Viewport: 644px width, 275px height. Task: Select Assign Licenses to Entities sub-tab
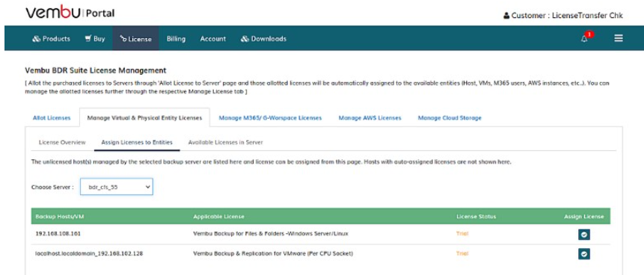(137, 143)
